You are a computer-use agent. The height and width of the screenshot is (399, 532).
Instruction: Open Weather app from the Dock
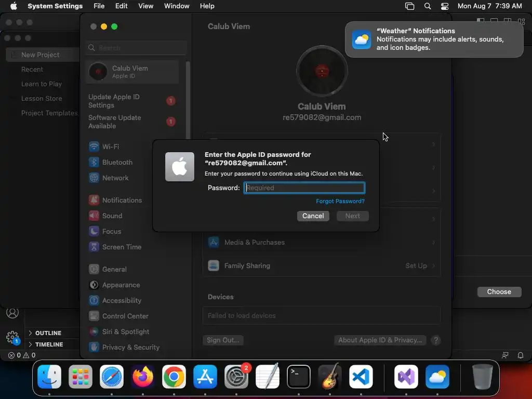tap(437, 377)
